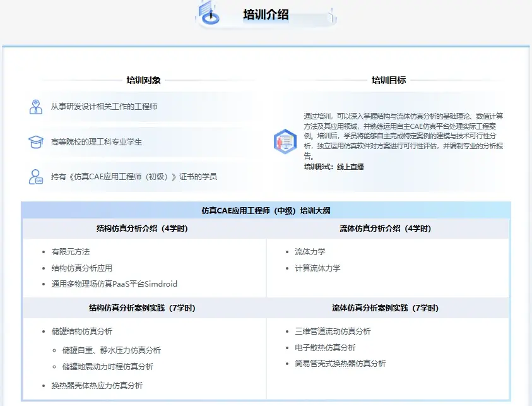The height and width of the screenshot is (406, 532).
Task: Select 流体仿真分析介绍（4学时） column header
Action: (386, 229)
